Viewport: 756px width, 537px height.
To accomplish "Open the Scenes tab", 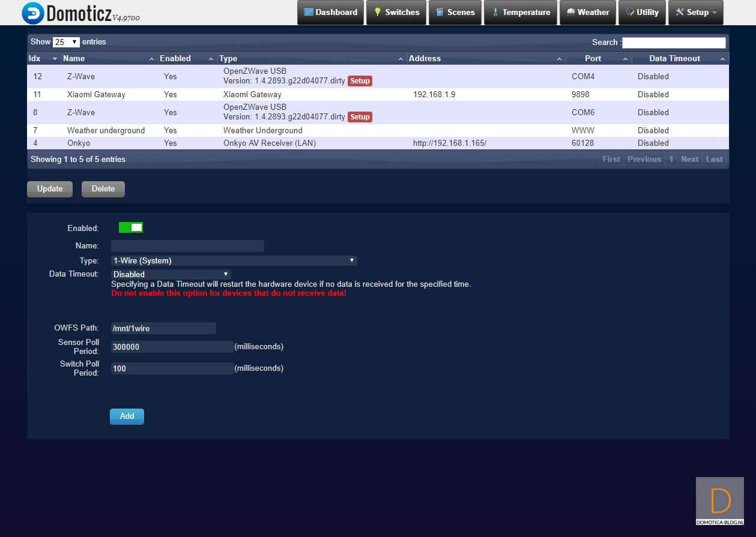I will (x=455, y=13).
